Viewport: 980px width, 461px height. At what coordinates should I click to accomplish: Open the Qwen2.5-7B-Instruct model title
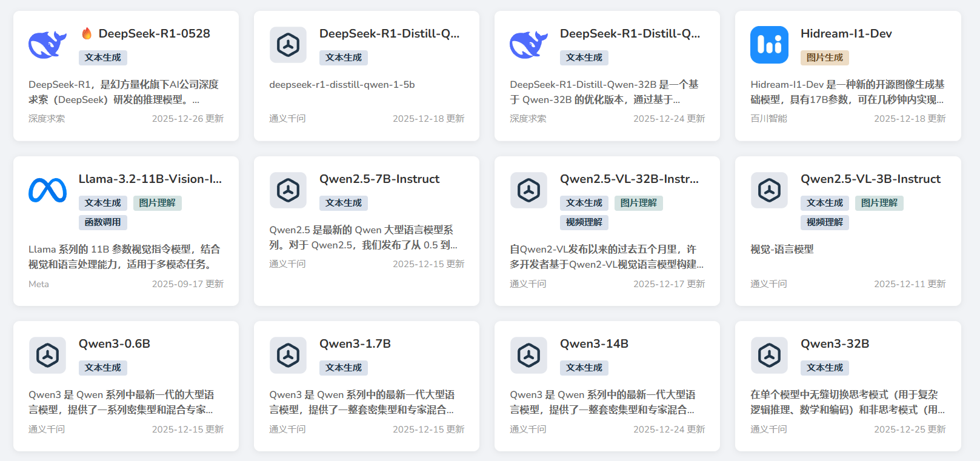(379, 179)
